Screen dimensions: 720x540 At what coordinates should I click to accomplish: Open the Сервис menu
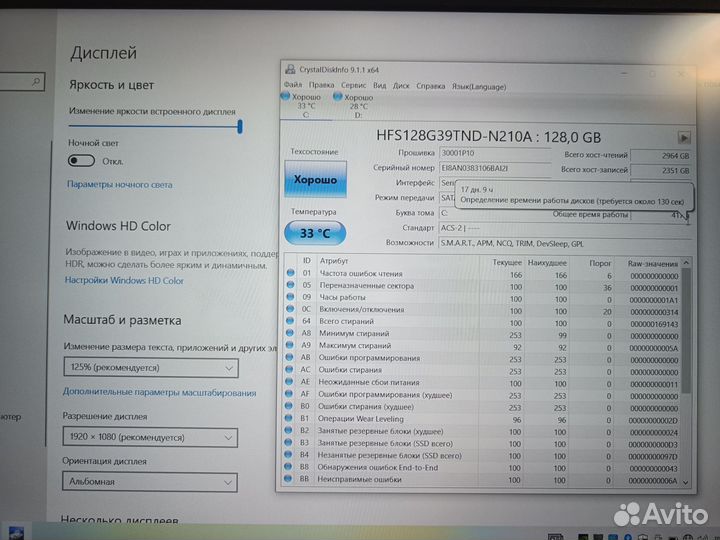(354, 85)
